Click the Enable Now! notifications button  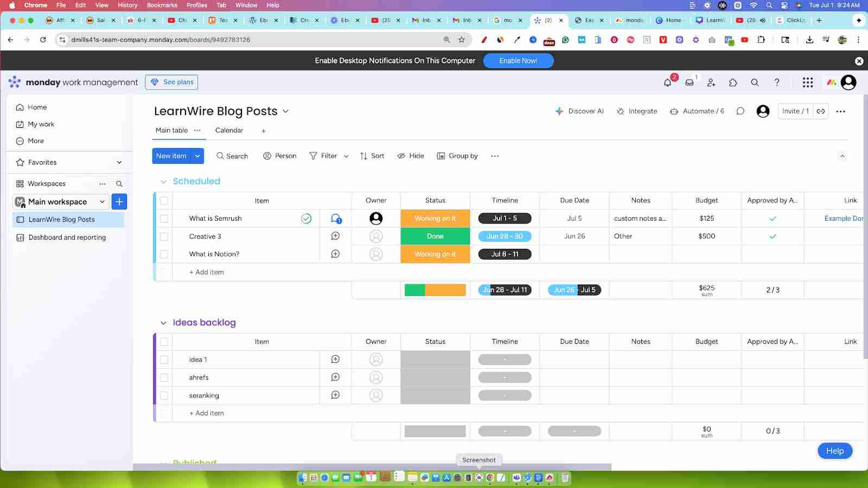click(518, 60)
